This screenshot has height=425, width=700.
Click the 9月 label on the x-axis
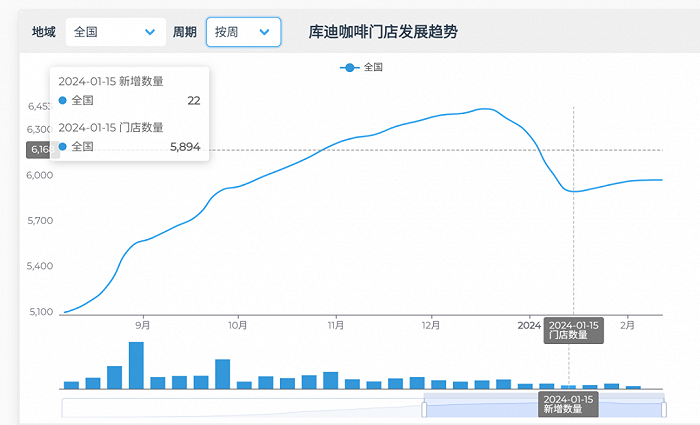coord(143,325)
